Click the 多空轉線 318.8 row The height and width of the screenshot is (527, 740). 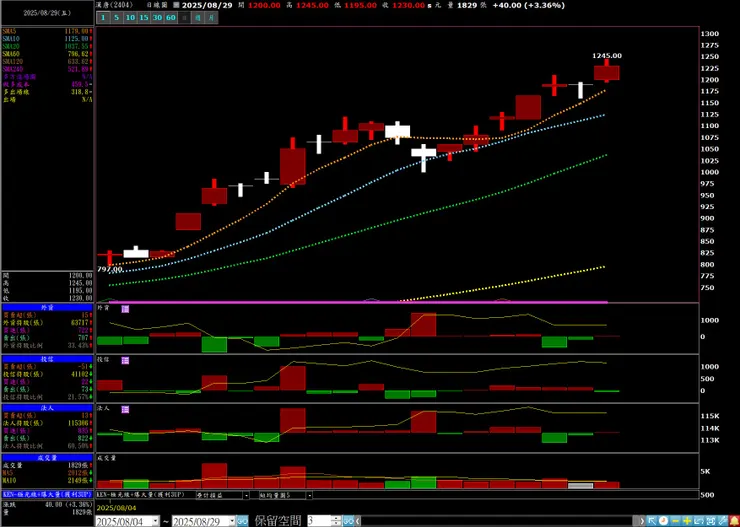point(47,92)
